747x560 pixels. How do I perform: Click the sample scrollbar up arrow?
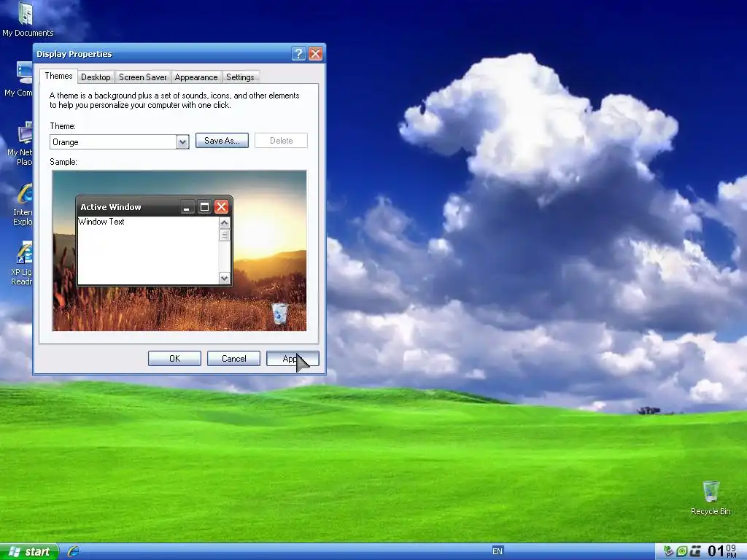pyautogui.click(x=225, y=222)
